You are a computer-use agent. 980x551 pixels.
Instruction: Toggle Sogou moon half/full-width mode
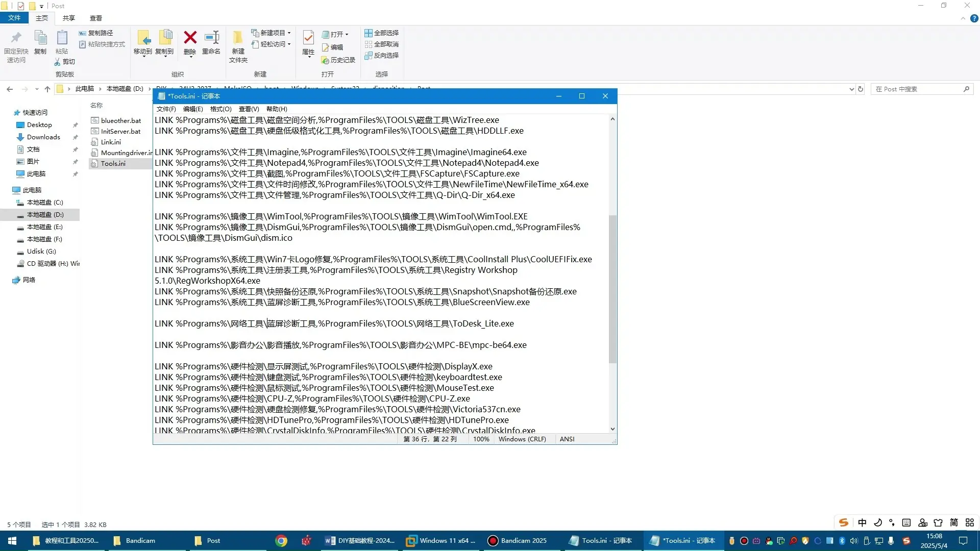coord(878,522)
